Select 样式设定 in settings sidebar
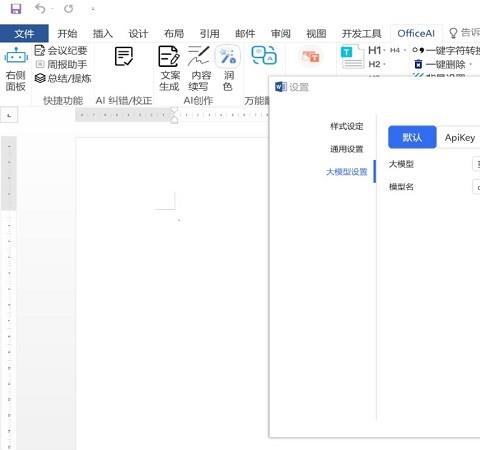This screenshot has height=450, width=480. tap(347, 126)
